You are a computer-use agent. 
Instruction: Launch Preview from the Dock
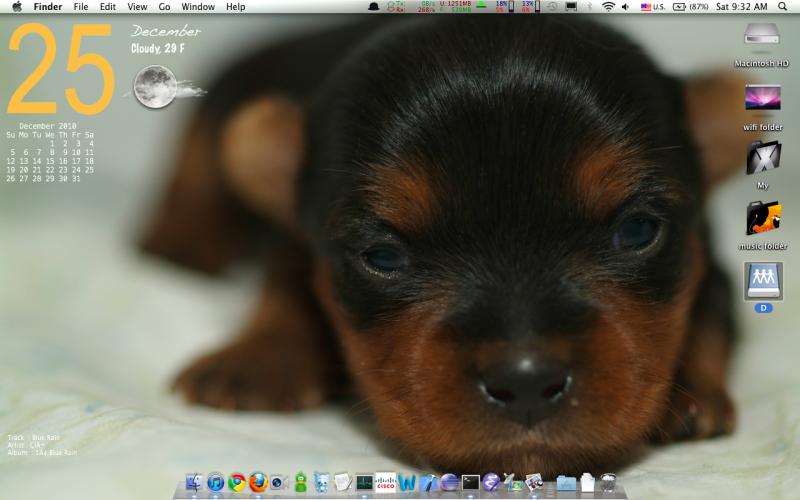click(534, 482)
